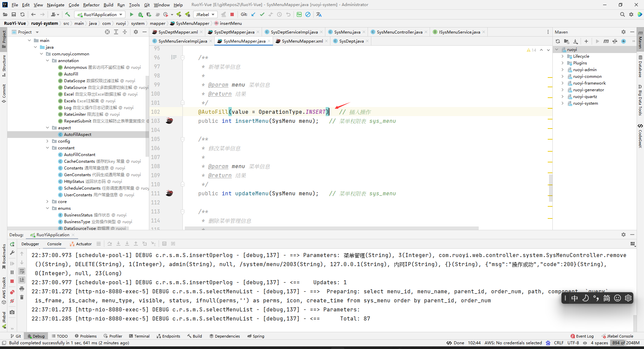Open the RuoYiApplication run configuration dropdown
Image resolution: width=644 pixels, height=349 pixels.
click(100, 14)
